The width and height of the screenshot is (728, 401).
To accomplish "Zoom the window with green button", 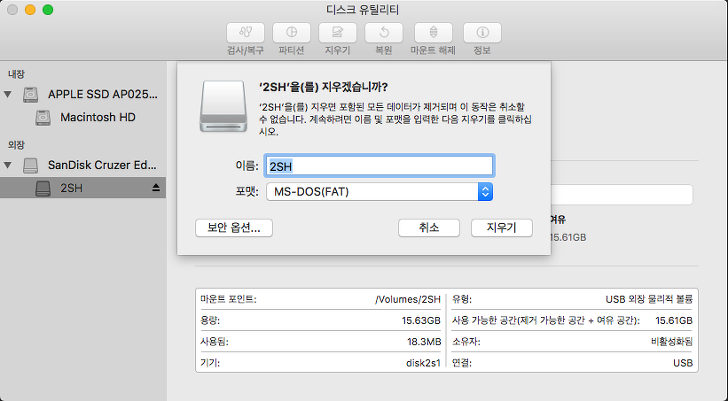I will [48, 10].
